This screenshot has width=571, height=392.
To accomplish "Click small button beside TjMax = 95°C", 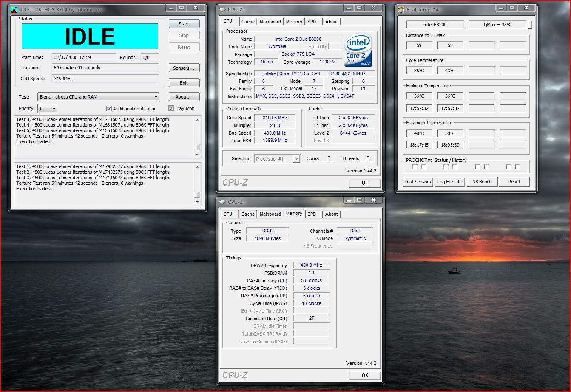I will (531, 25).
